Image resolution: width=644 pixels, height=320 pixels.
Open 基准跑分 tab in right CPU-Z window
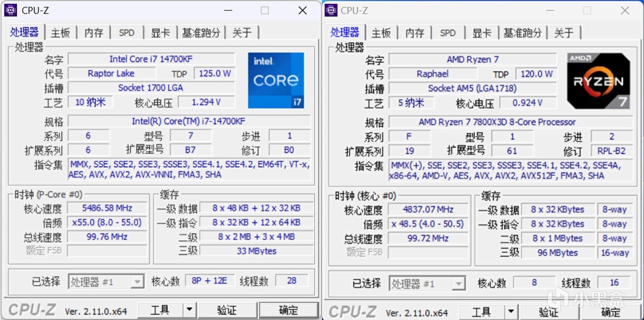coord(522,33)
